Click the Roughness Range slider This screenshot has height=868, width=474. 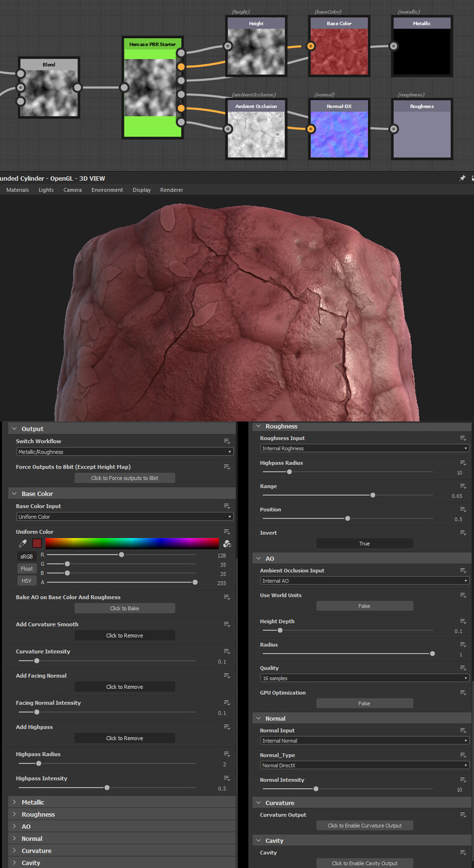coord(348,495)
